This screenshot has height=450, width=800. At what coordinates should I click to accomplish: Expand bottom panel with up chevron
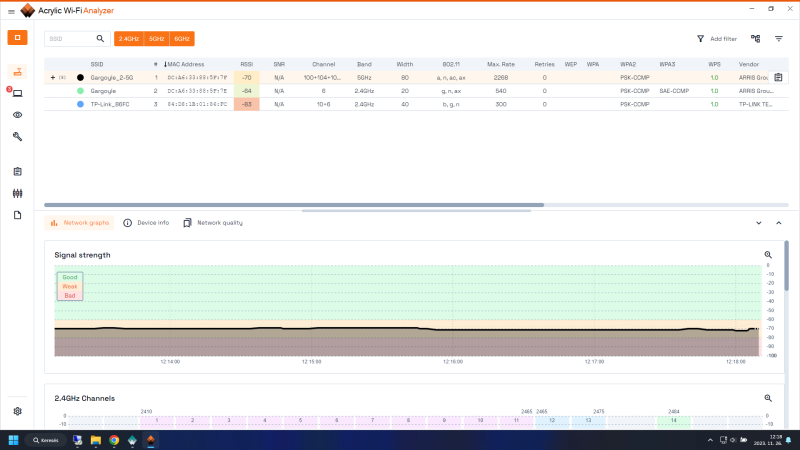click(x=779, y=223)
